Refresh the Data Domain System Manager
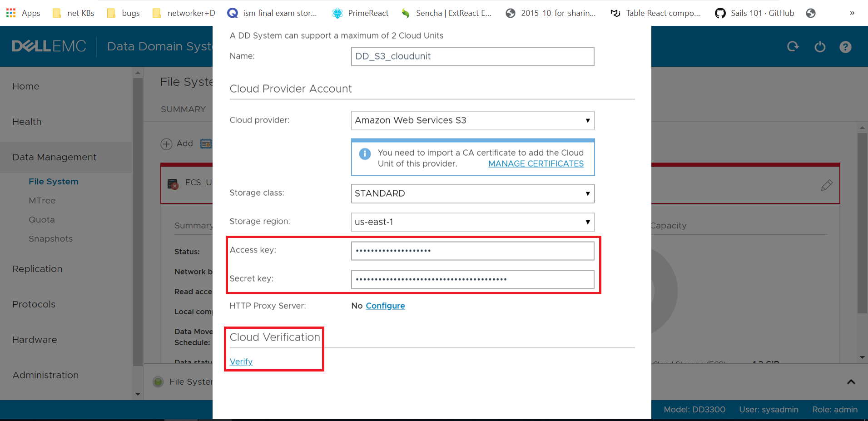 (793, 46)
